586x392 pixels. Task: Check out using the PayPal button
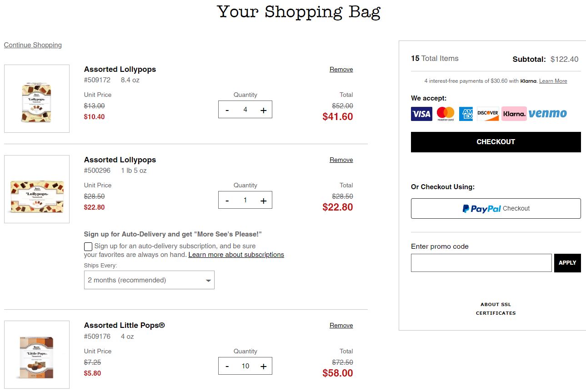(496, 209)
